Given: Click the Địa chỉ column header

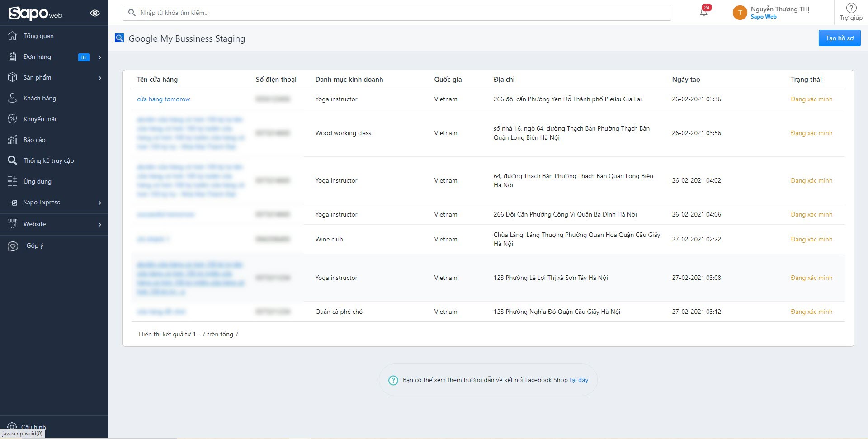Looking at the screenshot, I should click(504, 80).
